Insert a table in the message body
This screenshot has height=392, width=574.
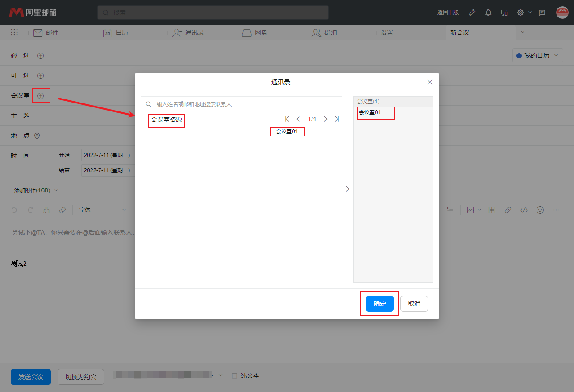(x=491, y=210)
